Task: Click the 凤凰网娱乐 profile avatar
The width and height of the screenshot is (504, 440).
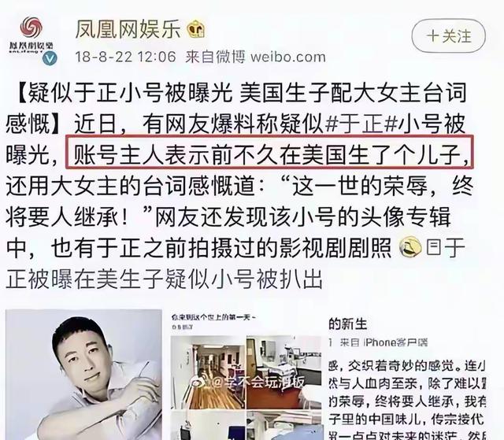Action: tap(31, 35)
